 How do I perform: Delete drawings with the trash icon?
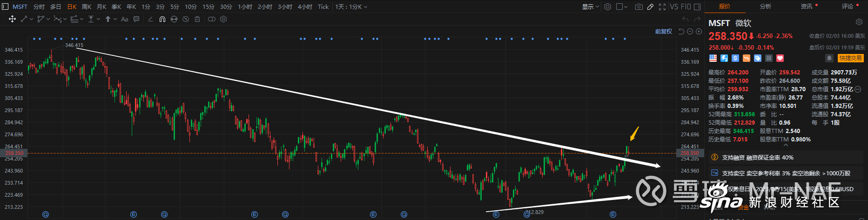(197, 19)
